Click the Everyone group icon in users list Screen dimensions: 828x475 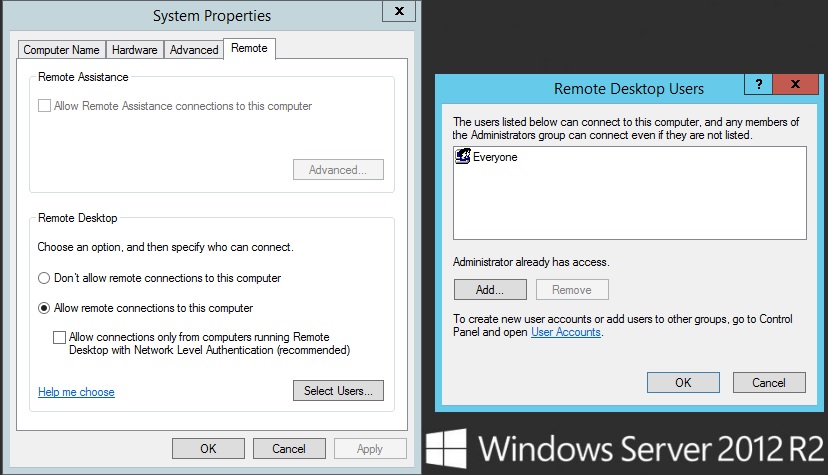click(x=463, y=156)
